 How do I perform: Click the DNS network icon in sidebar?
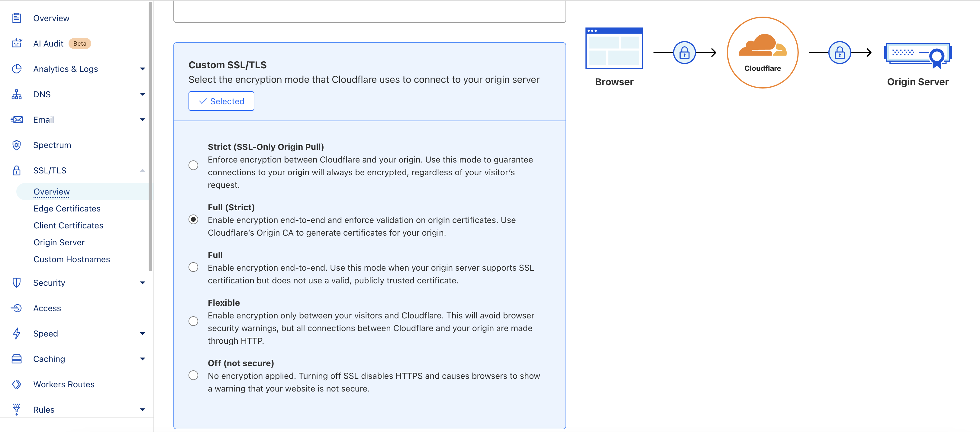[x=16, y=94]
